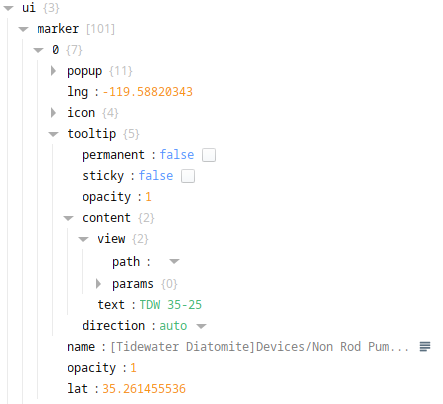Collapse the content object
The height and width of the screenshot is (404, 443).
tap(68, 218)
